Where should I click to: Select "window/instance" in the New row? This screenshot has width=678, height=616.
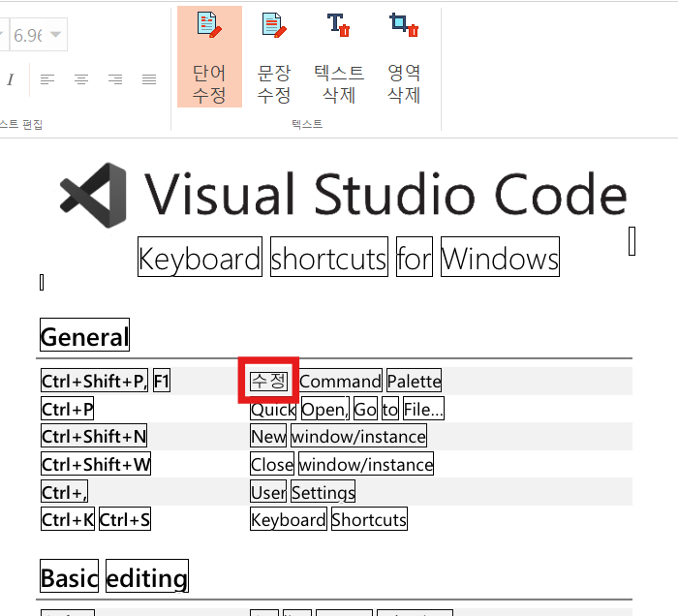pyautogui.click(x=358, y=436)
